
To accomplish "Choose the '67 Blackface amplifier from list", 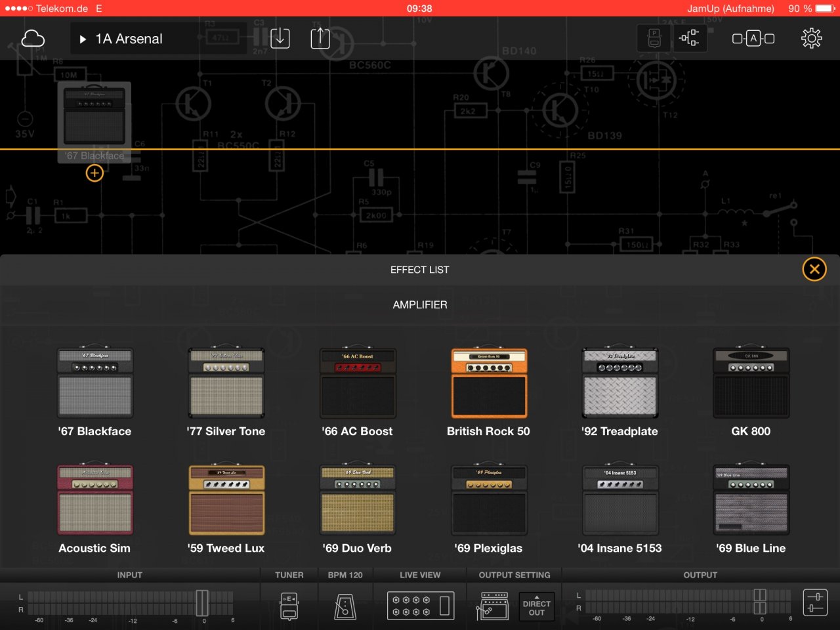I will pos(95,392).
